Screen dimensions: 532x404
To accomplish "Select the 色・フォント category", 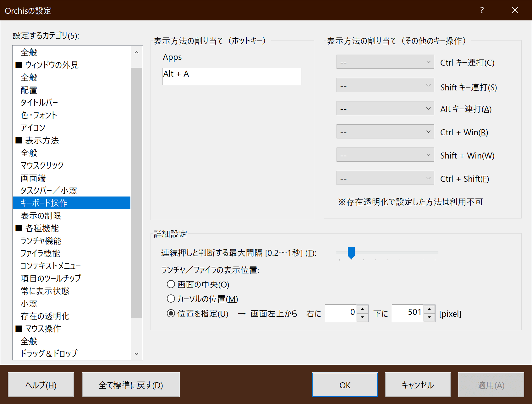I will [72, 115].
